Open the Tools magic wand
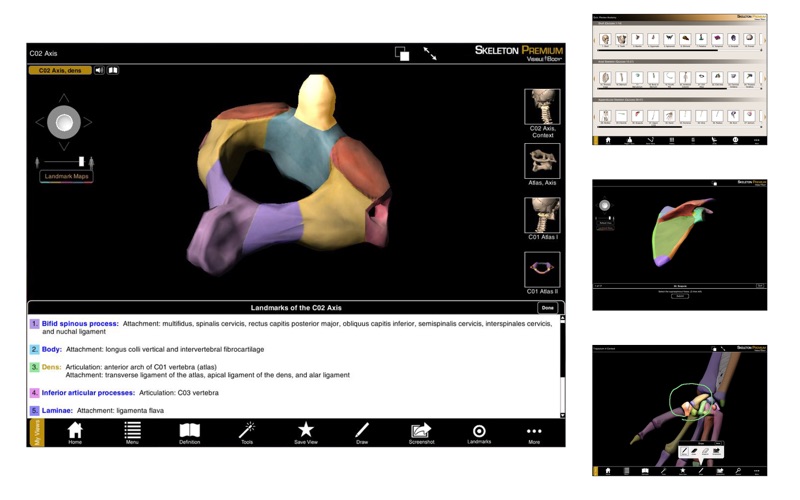 point(247,433)
